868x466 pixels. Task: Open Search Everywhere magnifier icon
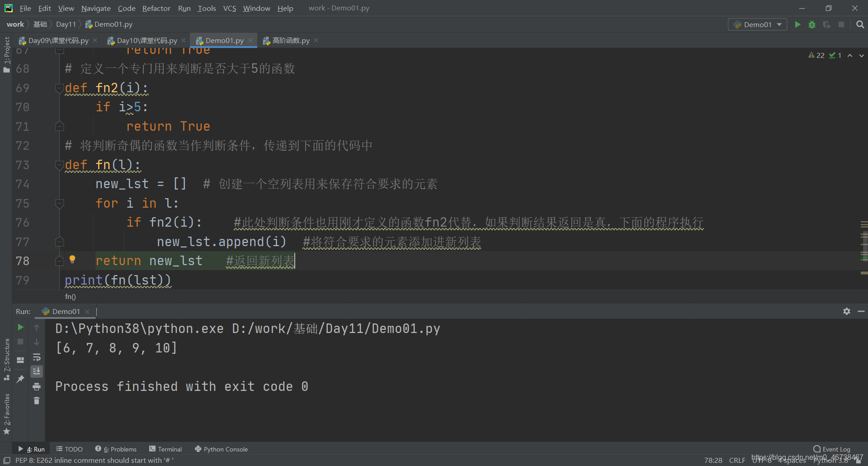860,24
